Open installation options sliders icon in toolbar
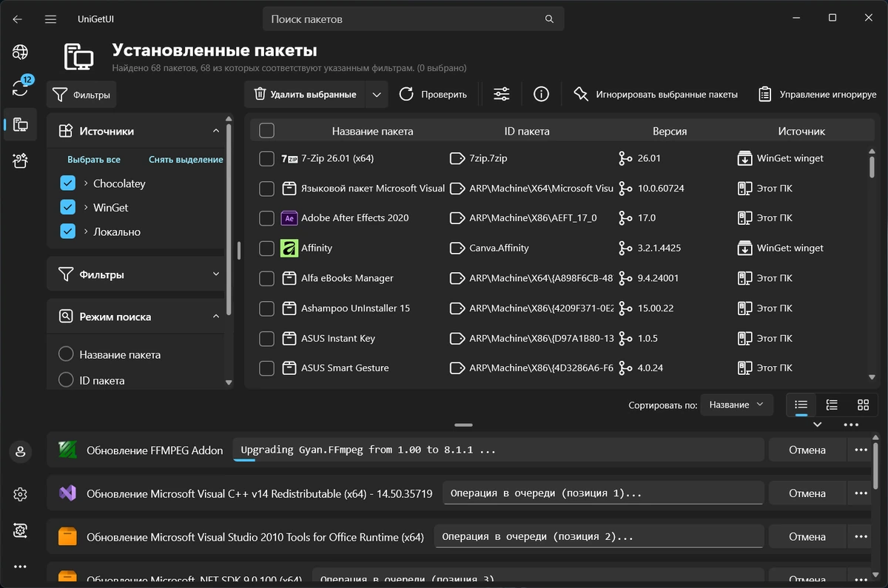This screenshot has width=888, height=588. click(x=502, y=94)
